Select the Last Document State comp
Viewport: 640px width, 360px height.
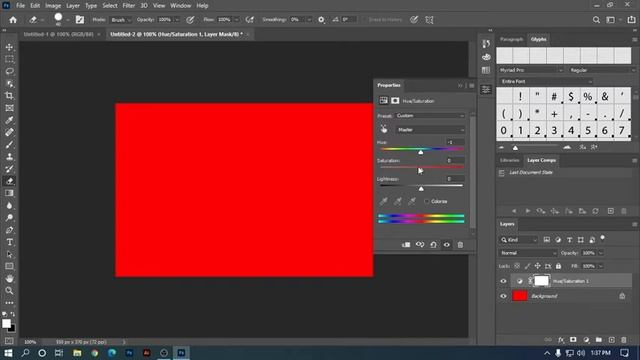[x=531, y=172]
